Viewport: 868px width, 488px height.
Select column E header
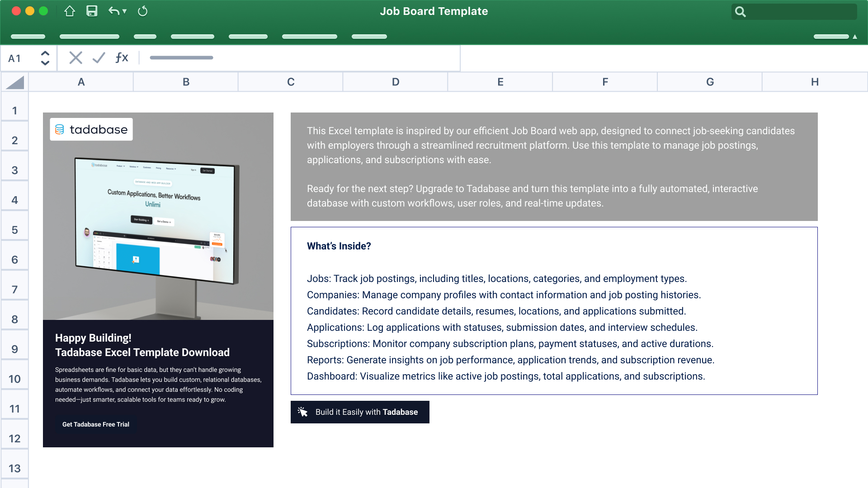500,82
